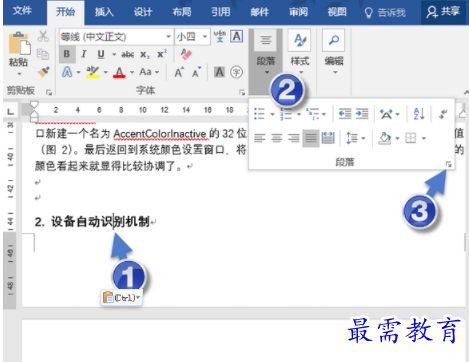Select Justify alignment
Image resolution: width=469 pixels, height=362 pixels.
click(x=311, y=138)
